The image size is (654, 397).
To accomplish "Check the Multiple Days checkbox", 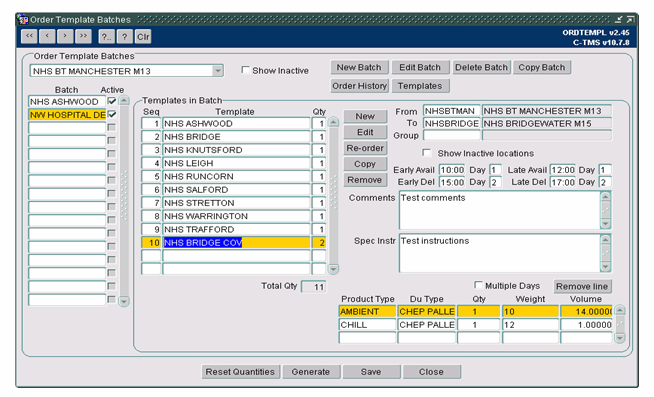I will pos(478,285).
